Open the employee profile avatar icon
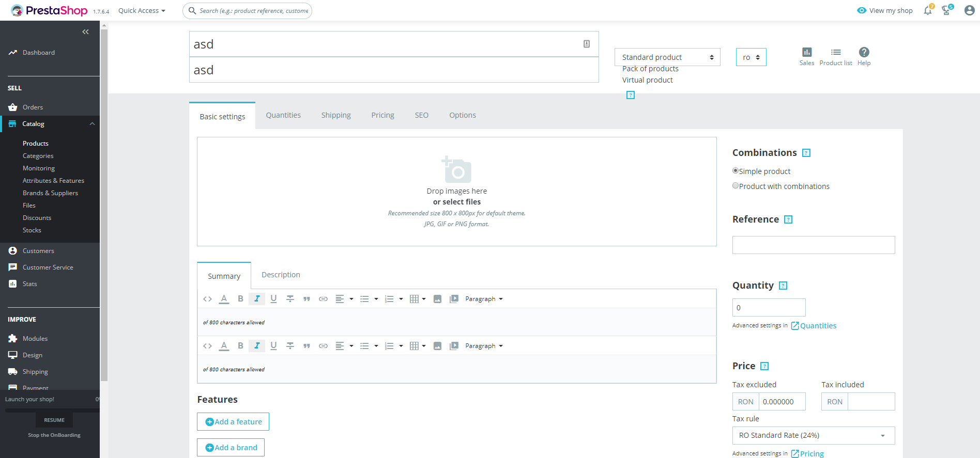Screen dimensions: 980x458 (x=970, y=10)
